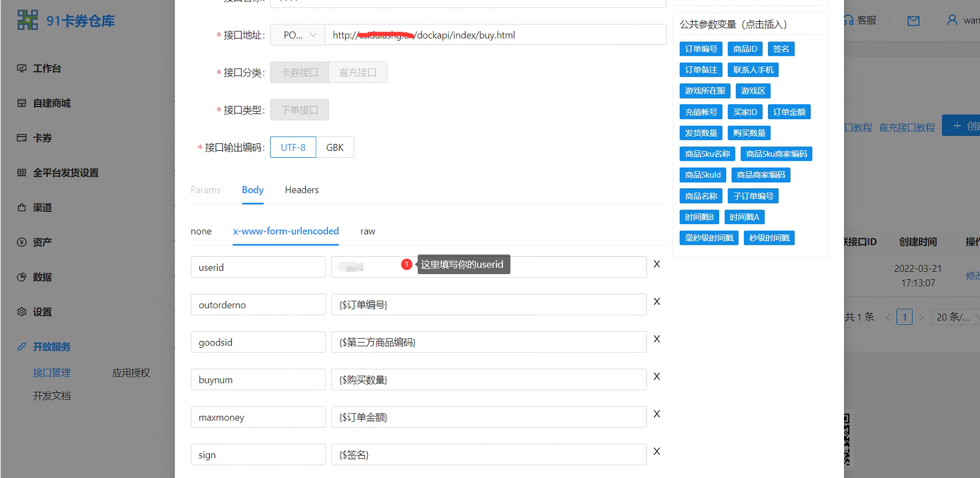Click the interface URL address field
The image size is (980, 478).
click(495, 35)
